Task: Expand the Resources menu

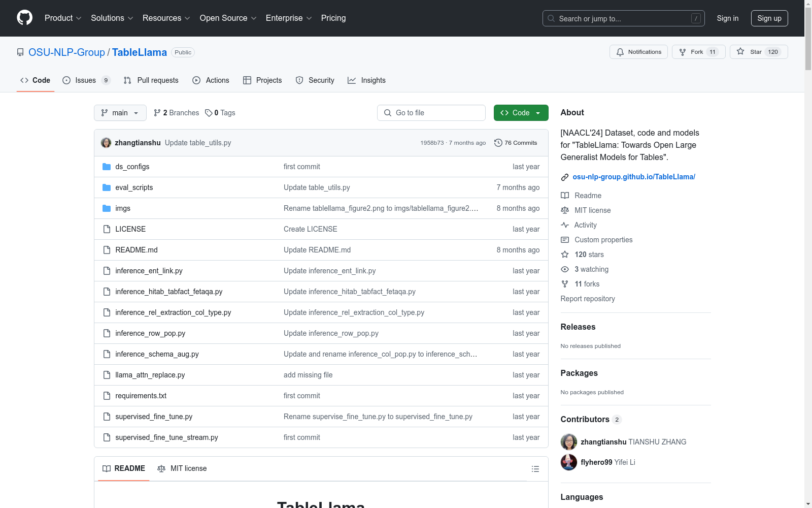Action: point(166,18)
